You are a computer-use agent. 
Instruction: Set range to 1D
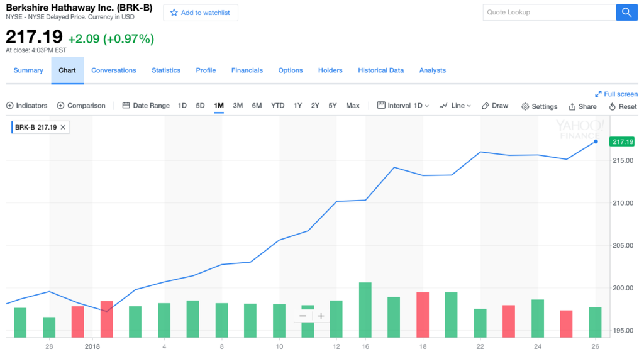coord(182,106)
